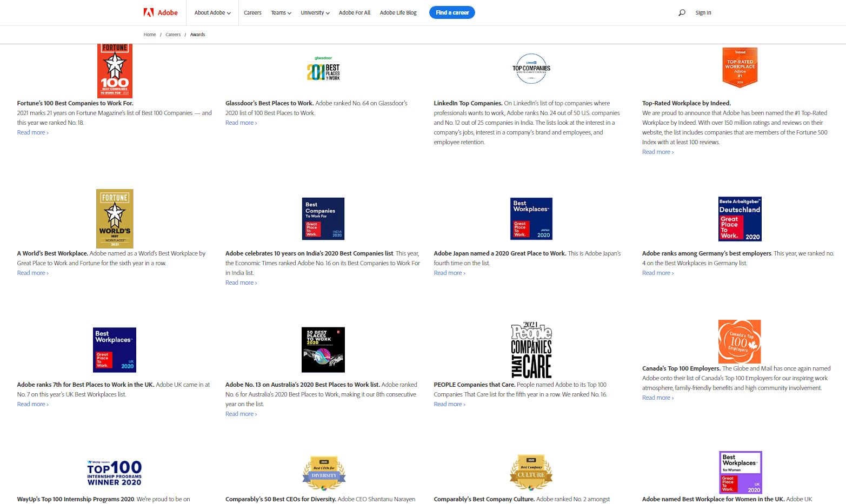846x504 pixels.
Task: Click the Best Workplaces for Women UK badge
Action: 741,473
